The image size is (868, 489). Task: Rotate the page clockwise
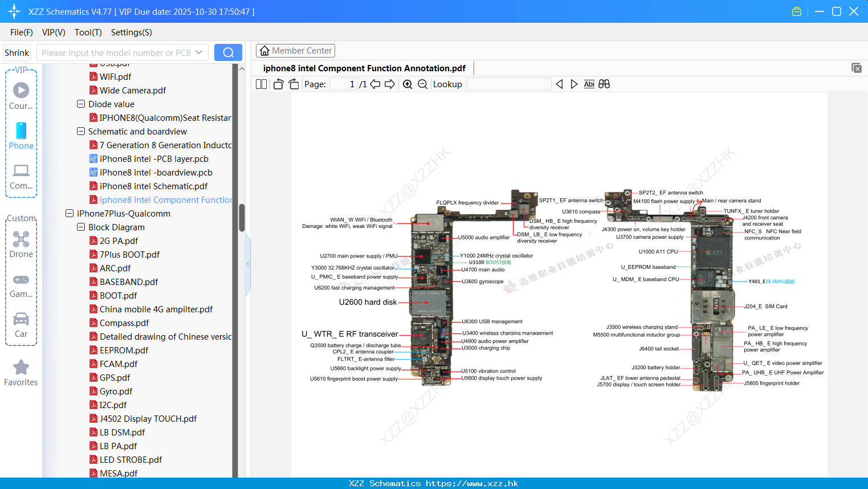294,84
